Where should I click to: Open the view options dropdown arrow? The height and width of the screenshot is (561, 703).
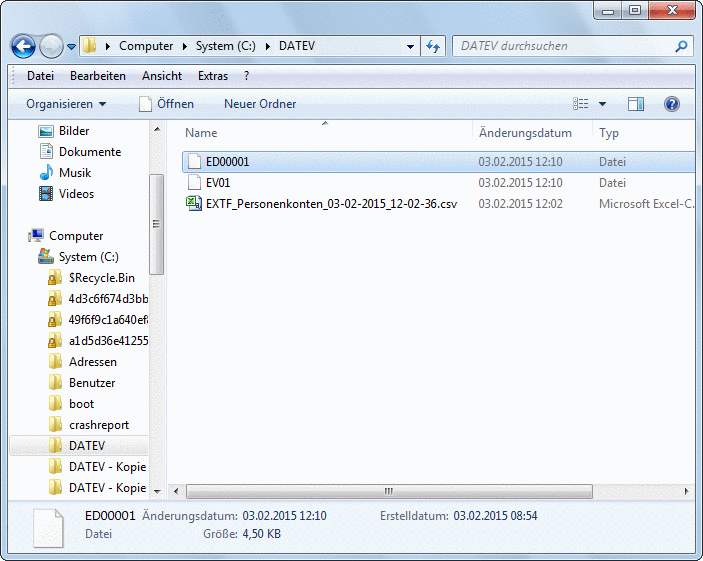pyautogui.click(x=603, y=104)
